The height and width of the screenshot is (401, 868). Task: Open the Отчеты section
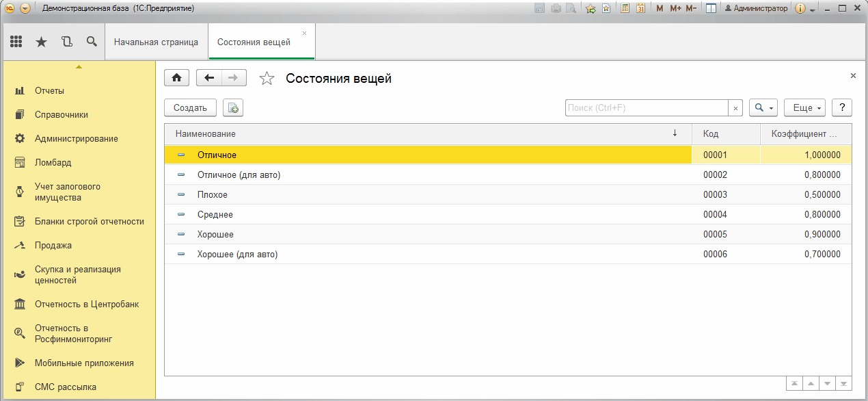pyautogui.click(x=79, y=90)
